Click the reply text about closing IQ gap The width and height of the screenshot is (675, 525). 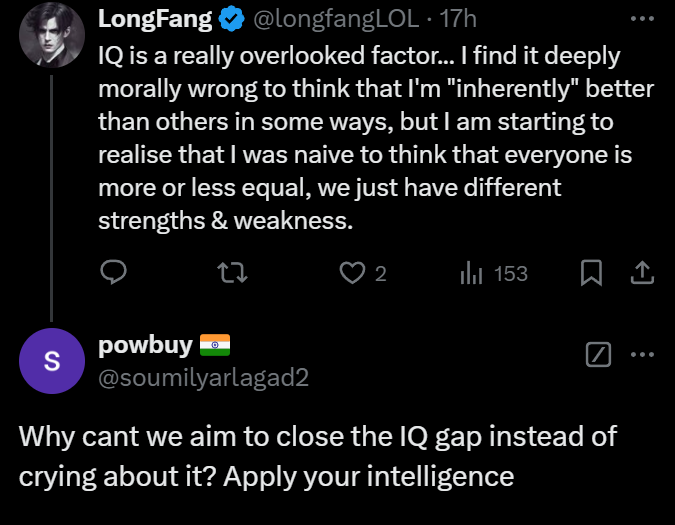(317, 455)
